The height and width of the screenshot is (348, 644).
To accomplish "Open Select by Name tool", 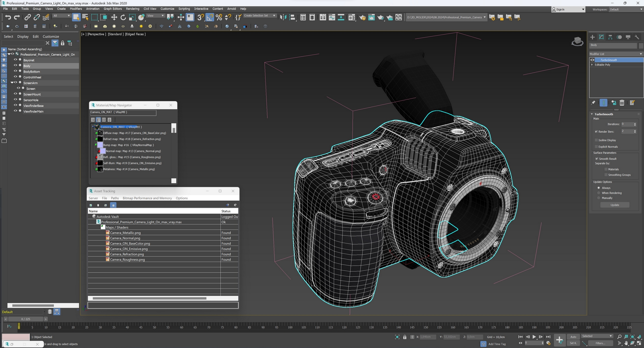I will [x=85, y=17].
